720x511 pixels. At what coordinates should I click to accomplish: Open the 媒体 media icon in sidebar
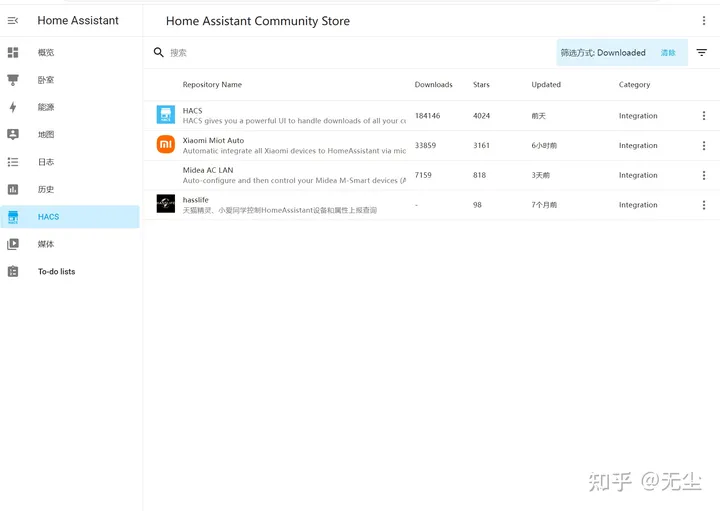pos(13,244)
